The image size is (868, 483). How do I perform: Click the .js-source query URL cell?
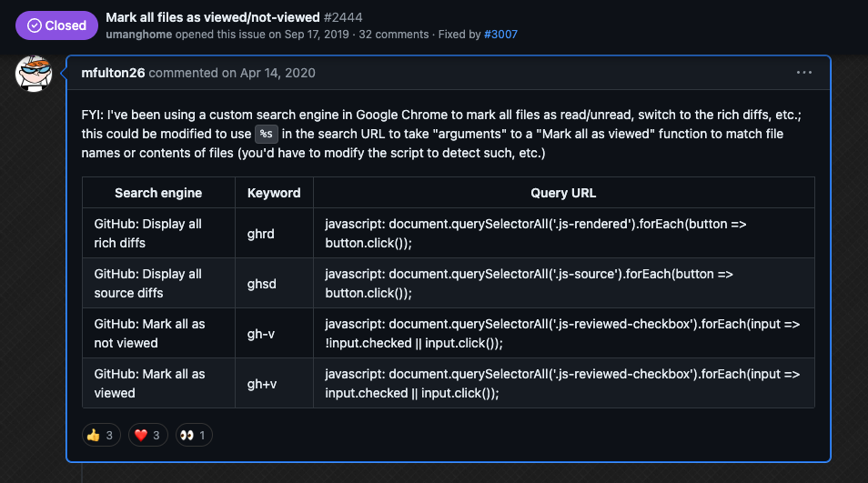[x=563, y=283]
